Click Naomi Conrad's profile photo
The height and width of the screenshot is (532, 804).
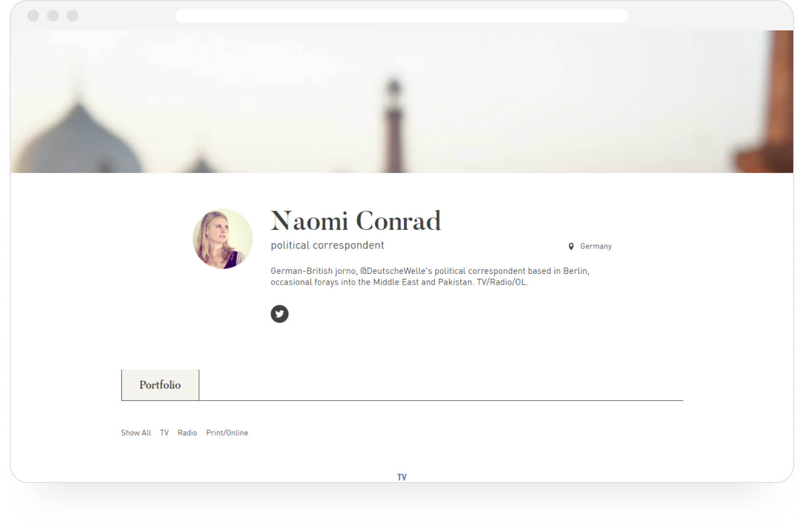click(223, 239)
